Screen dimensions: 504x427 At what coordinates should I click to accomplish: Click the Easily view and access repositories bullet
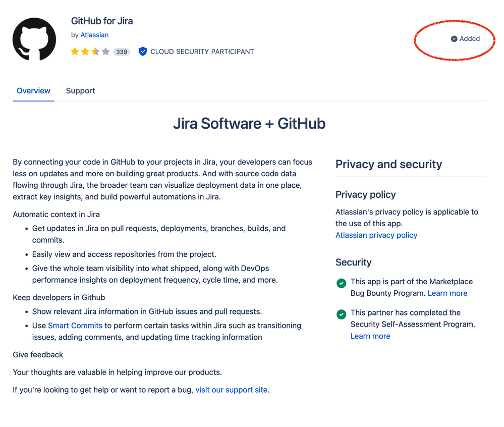point(124,254)
